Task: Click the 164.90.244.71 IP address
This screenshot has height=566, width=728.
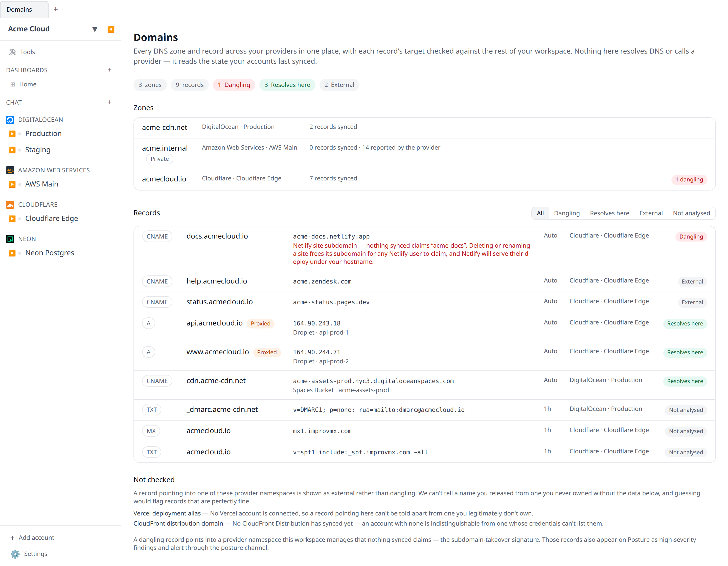Action: (x=317, y=352)
